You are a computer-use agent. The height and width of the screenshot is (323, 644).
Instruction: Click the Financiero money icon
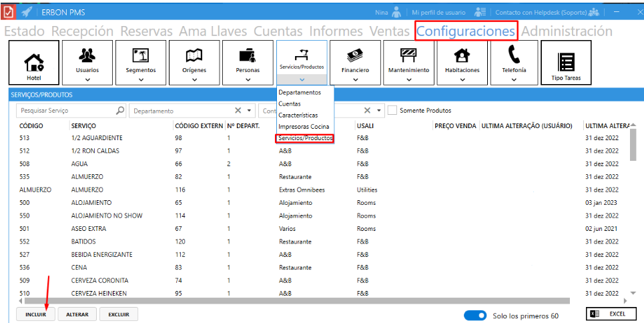click(x=355, y=55)
